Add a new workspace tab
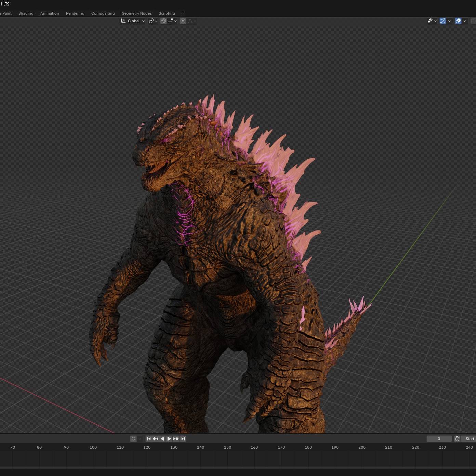476x476 pixels. 182,13
